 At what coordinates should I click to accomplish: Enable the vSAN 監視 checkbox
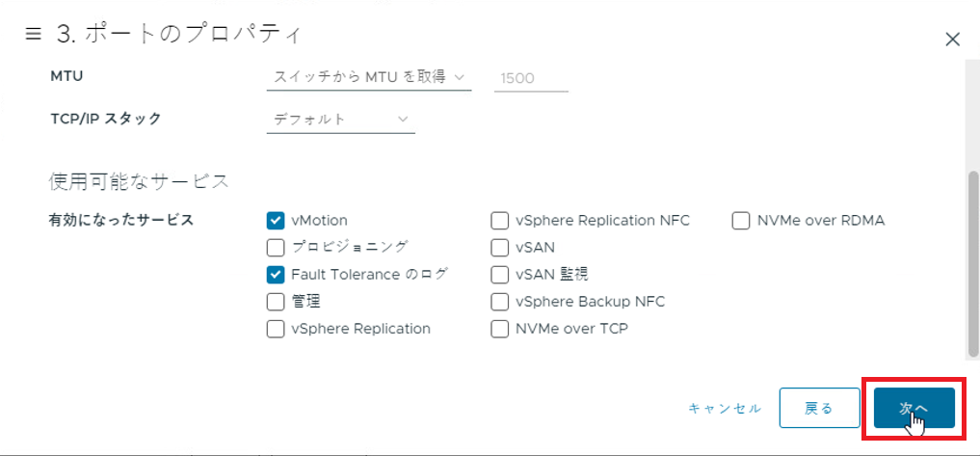point(500,275)
